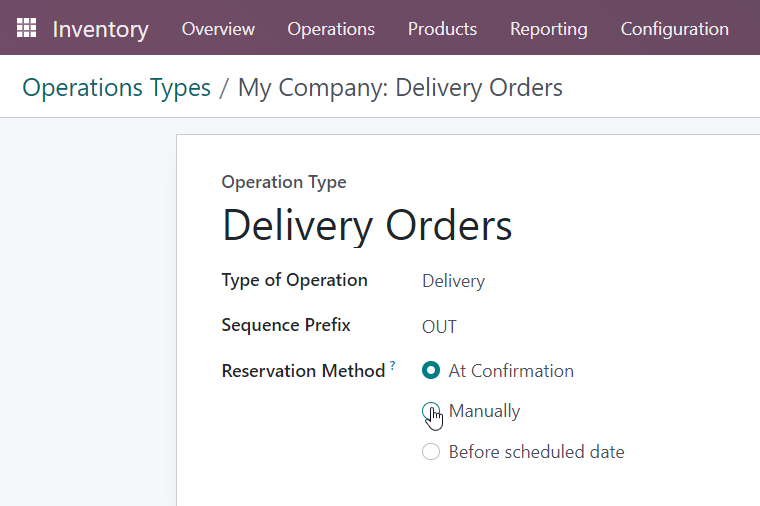Click the My Company: Delivery Orders breadcrumb
Image resolution: width=760 pixels, height=506 pixels.
click(400, 88)
